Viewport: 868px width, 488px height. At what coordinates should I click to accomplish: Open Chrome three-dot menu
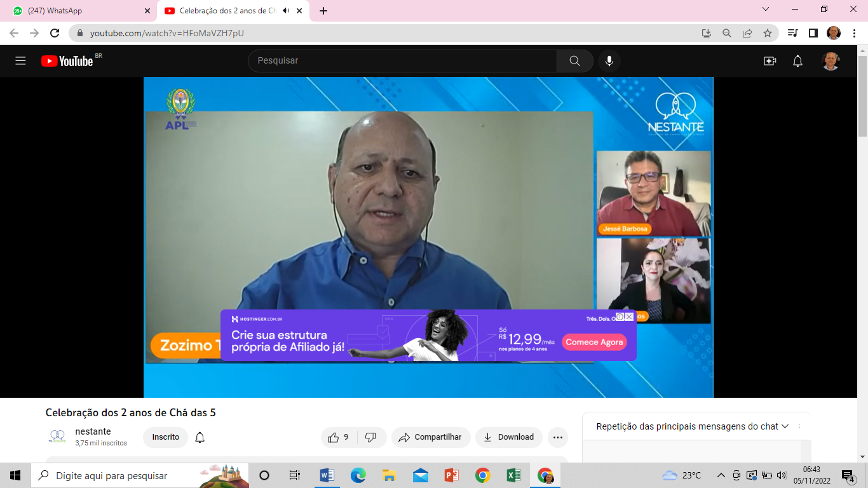coord(853,33)
